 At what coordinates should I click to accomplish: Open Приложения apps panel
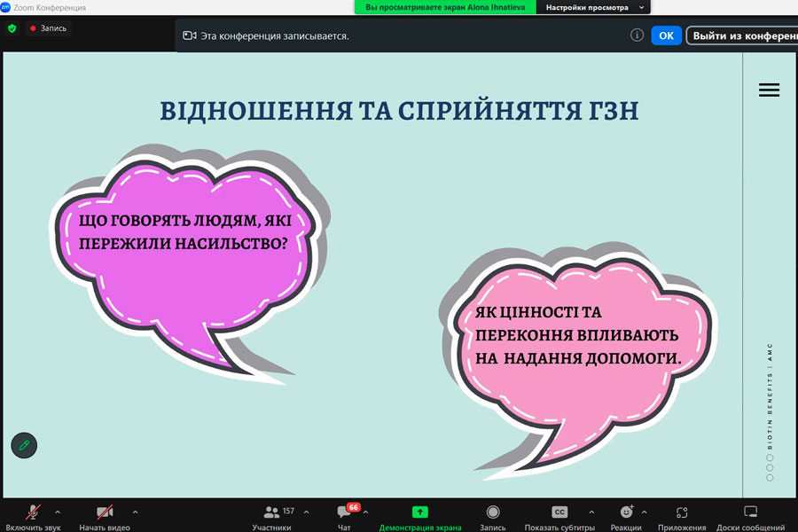(x=682, y=518)
